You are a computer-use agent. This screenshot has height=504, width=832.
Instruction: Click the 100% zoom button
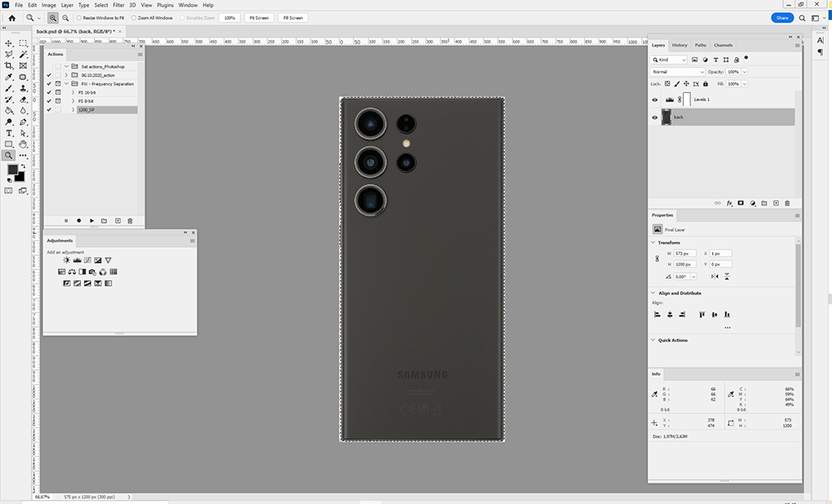click(230, 18)
